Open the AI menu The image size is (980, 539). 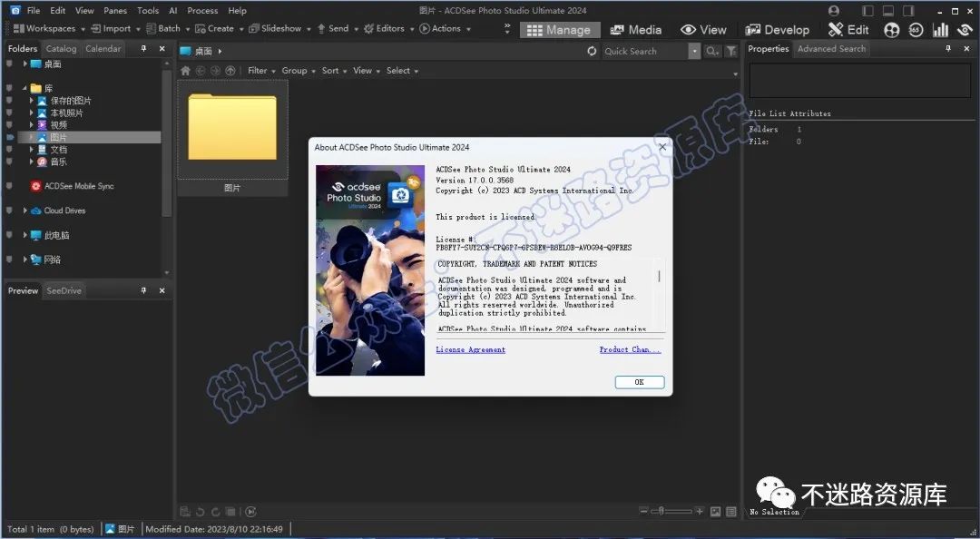pos(173,11)
